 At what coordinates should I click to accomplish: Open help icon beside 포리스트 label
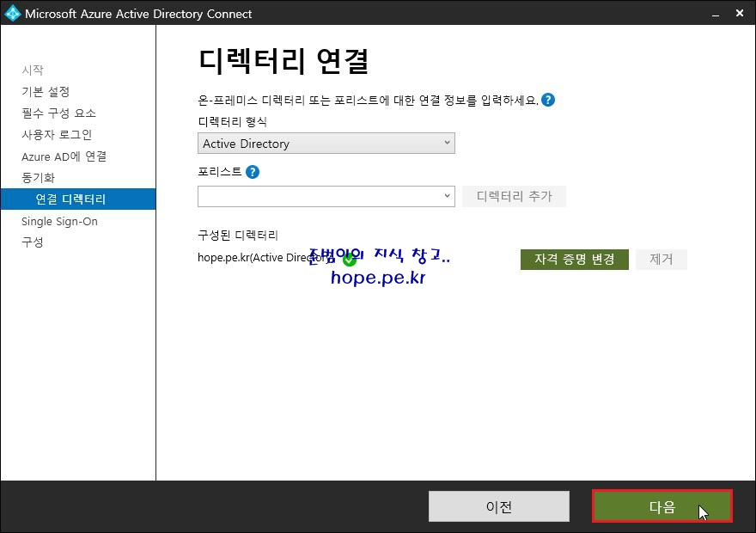[x=253, y=172]
